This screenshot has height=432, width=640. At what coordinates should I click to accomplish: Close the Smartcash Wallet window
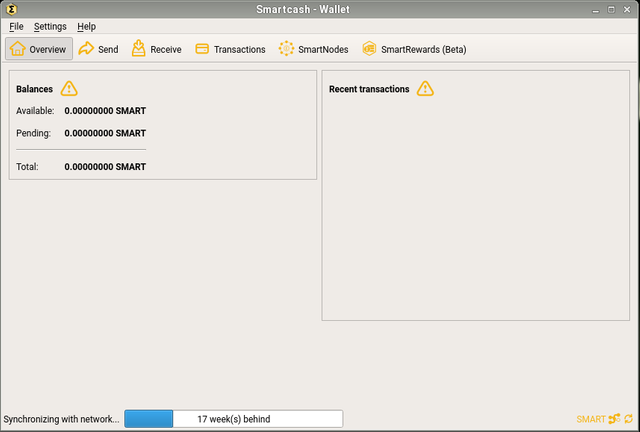tap(627, 9)
